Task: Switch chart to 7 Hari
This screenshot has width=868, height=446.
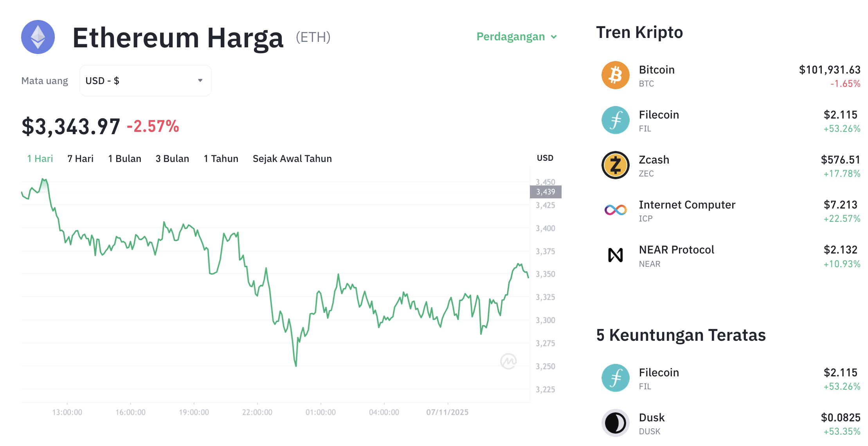Action: [x=80, y=158]
